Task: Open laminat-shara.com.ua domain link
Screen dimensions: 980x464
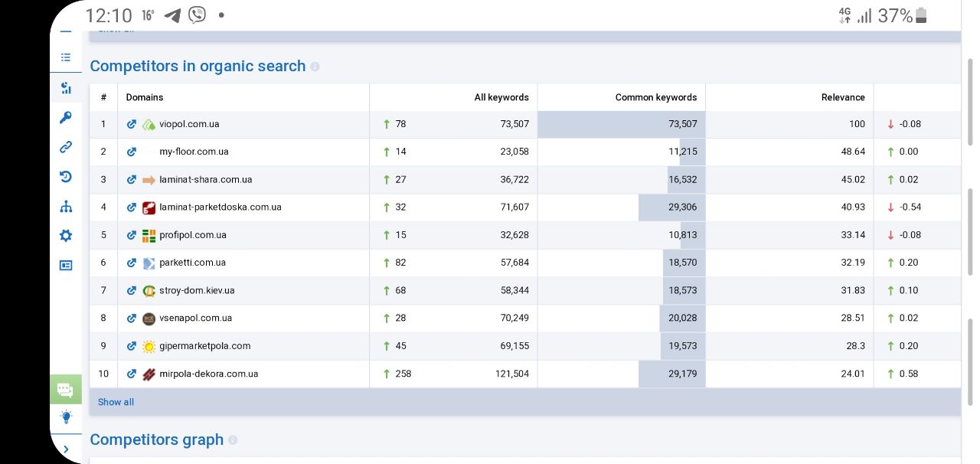Action: coord(206,180)
